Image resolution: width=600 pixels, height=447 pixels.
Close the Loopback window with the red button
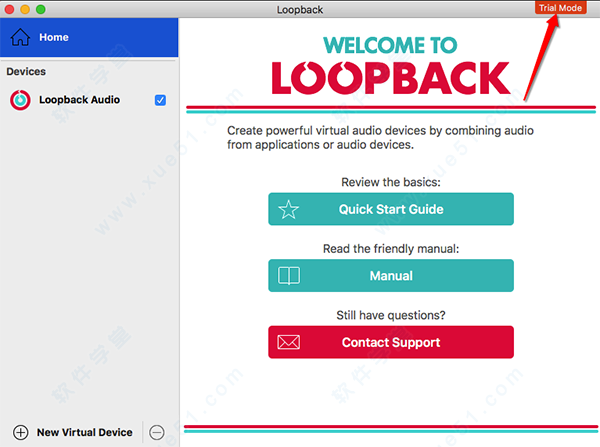pos(10,9)
